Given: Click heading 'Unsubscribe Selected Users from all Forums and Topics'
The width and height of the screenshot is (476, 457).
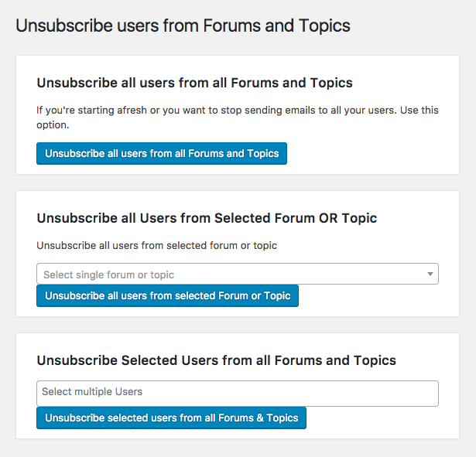Looking at the screenshot, I should 216,360.
